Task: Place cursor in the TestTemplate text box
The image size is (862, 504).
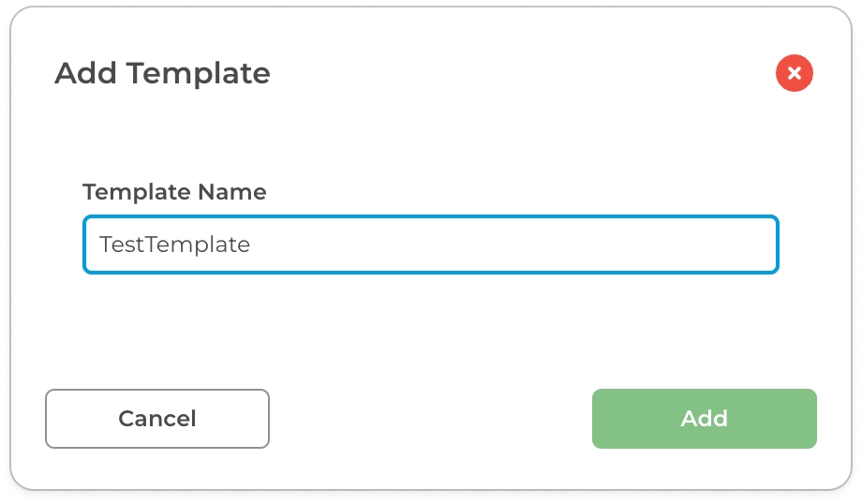Action: 430,245
